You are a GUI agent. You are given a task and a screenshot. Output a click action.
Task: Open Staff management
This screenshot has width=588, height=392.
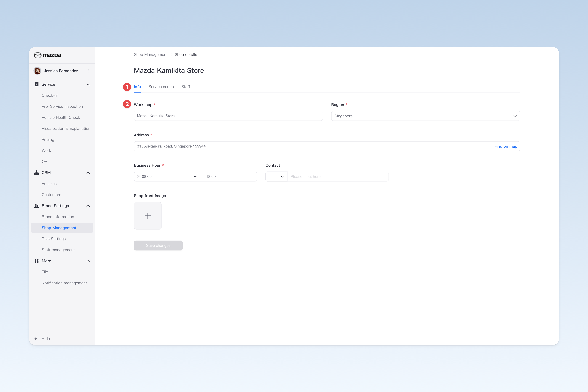(58, 250)
